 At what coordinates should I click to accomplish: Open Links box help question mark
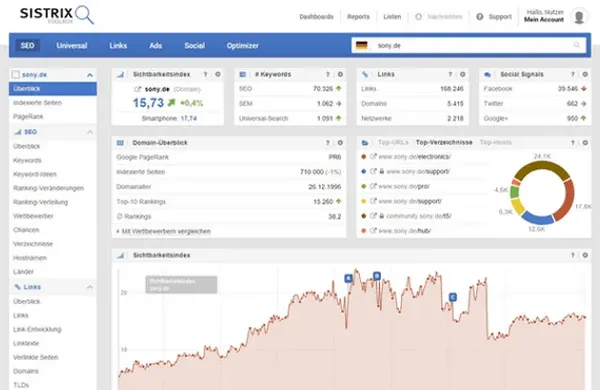(450, 74)
